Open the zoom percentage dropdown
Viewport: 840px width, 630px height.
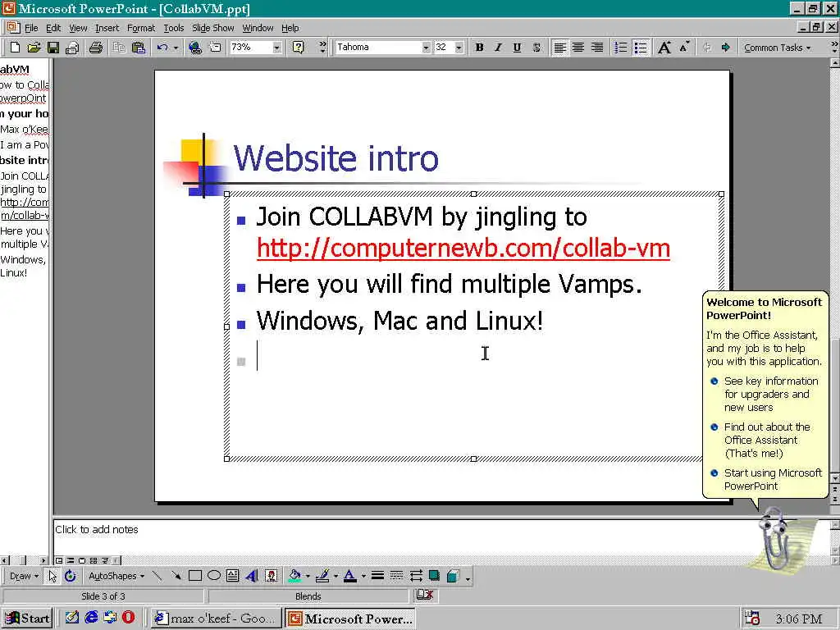(x=276, y=48)
